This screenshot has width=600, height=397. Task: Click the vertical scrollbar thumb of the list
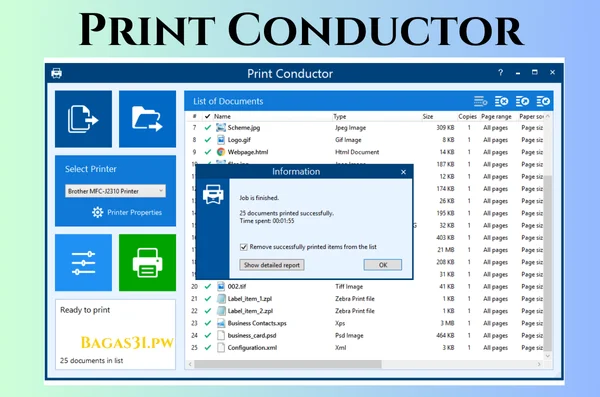tap(548, 262)
